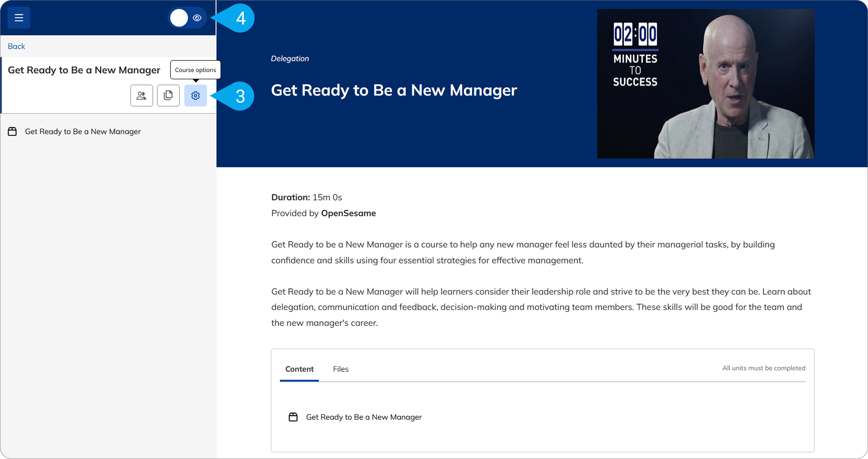Click the course title in the sidebar header
Screen dimensions: 868x459
coord(84,70)
